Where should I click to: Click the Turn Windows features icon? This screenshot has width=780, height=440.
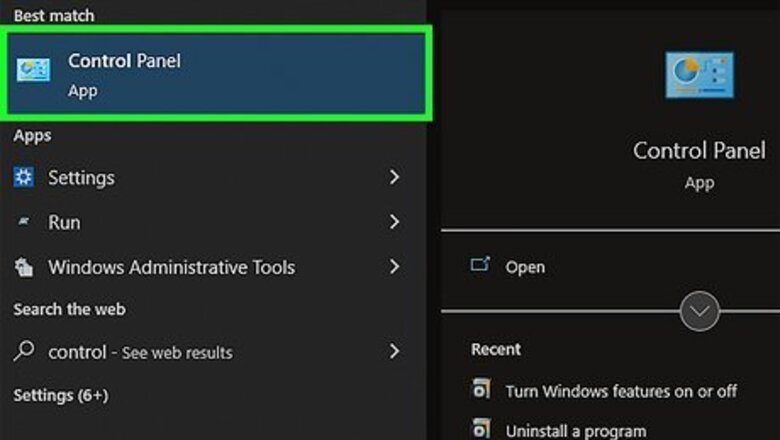pos(481,389)
